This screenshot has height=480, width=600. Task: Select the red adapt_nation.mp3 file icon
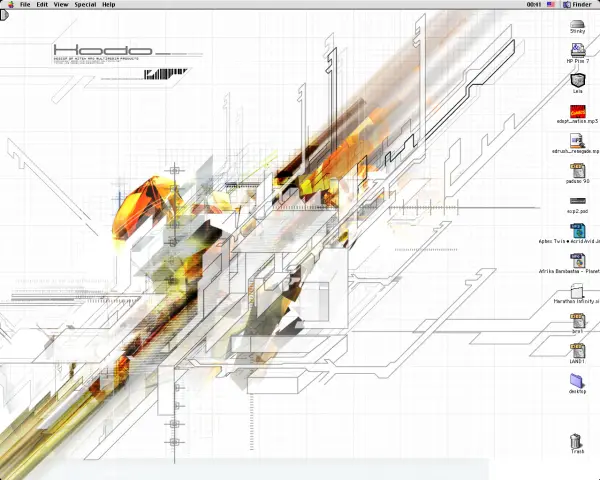pos(577,111)
